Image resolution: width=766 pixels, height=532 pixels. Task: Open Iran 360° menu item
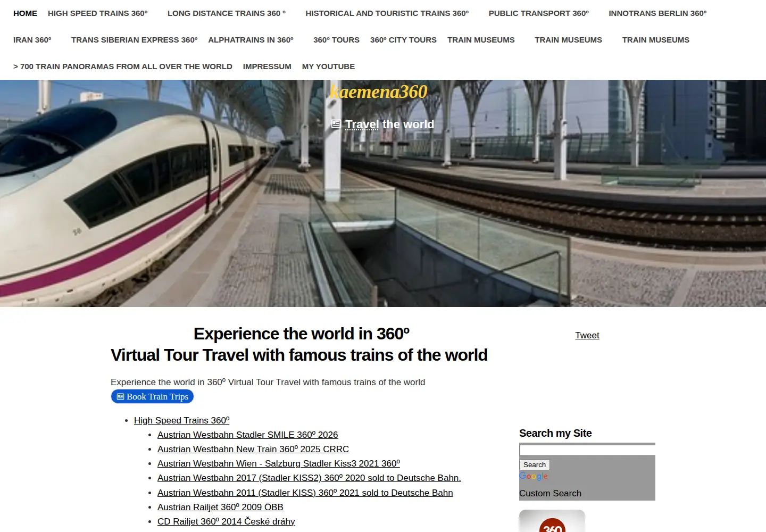pyautogui.click(x=32, y=40)
